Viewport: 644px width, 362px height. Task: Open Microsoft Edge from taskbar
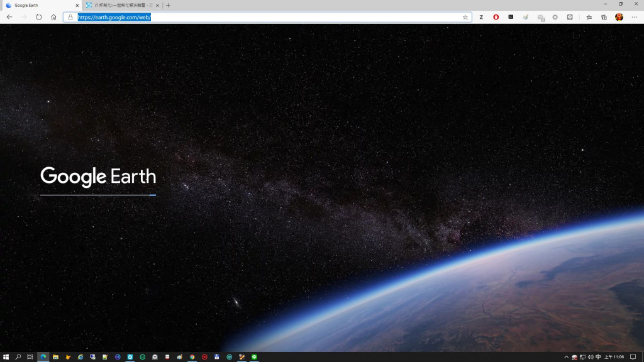pyautogui.click(x=43, y=357)
